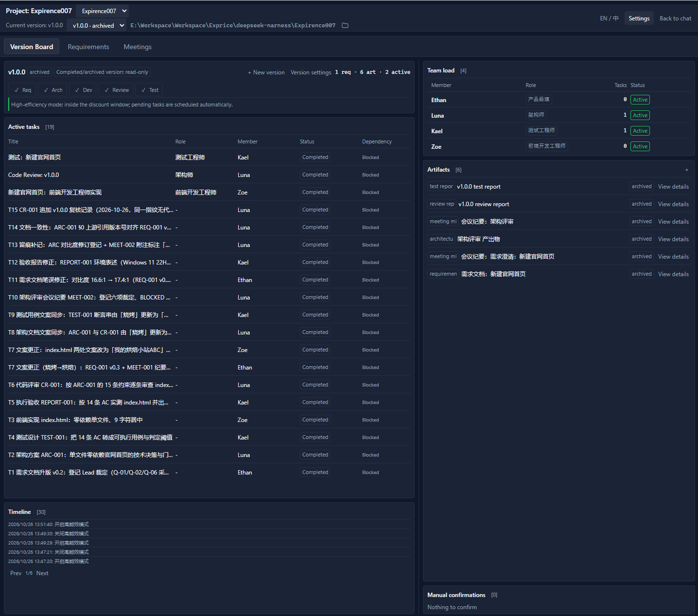The width and height of the screenshot is (698, 616).
Task: View details of v1.0.0 test report
Action: pyautogui.click(x=673, y=187)
